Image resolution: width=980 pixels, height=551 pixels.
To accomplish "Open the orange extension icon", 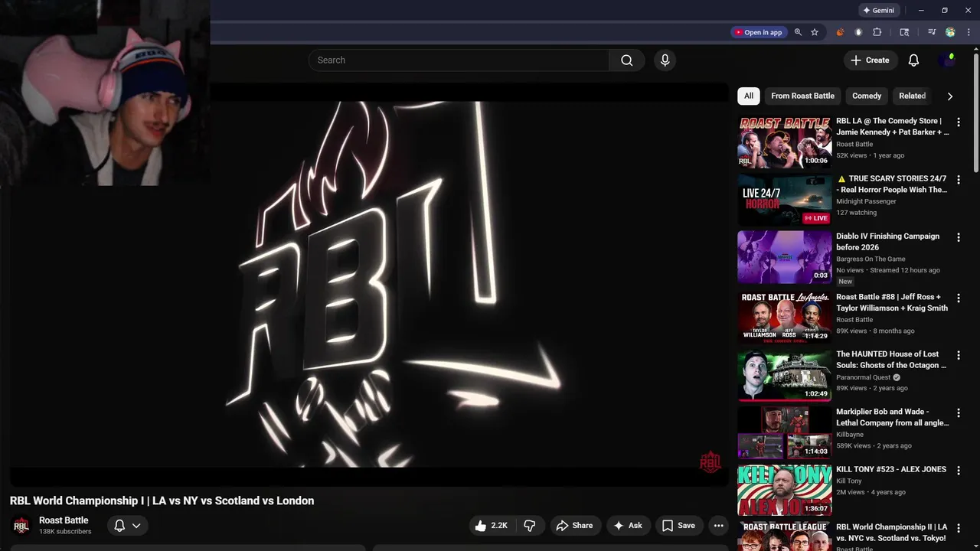I will (x=840, y=32).
